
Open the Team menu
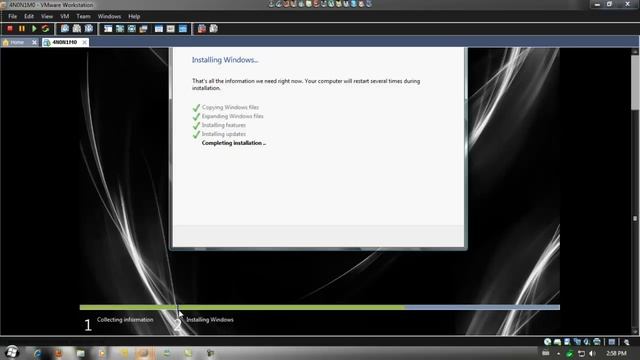point(83,16)
